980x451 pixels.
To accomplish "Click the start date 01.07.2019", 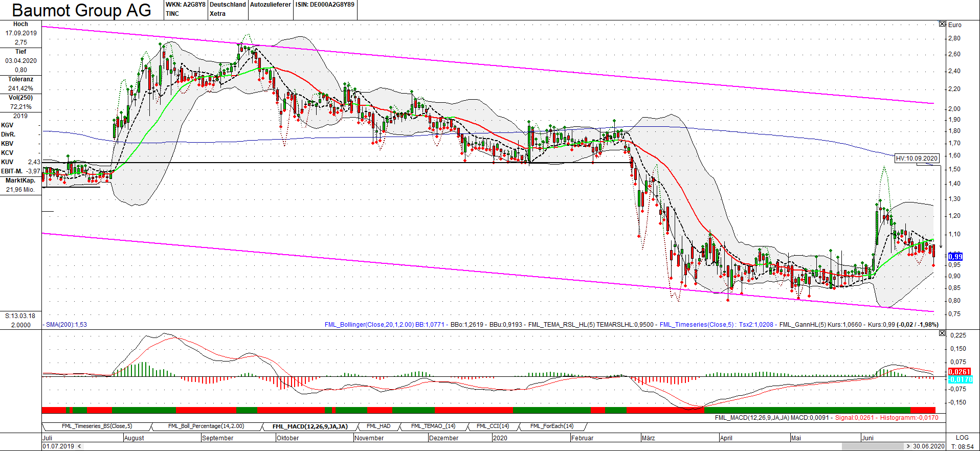I will click(x=58, y=446).
